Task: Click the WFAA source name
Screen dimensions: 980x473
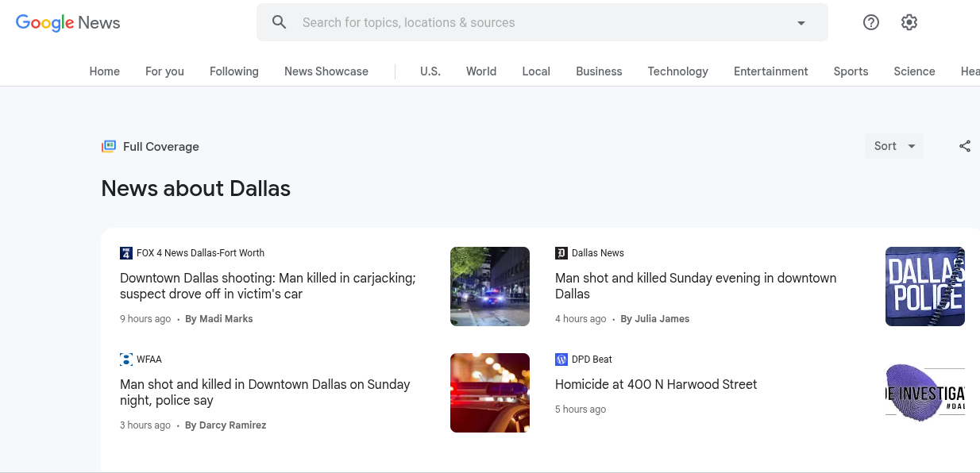Action: point(149,360)
